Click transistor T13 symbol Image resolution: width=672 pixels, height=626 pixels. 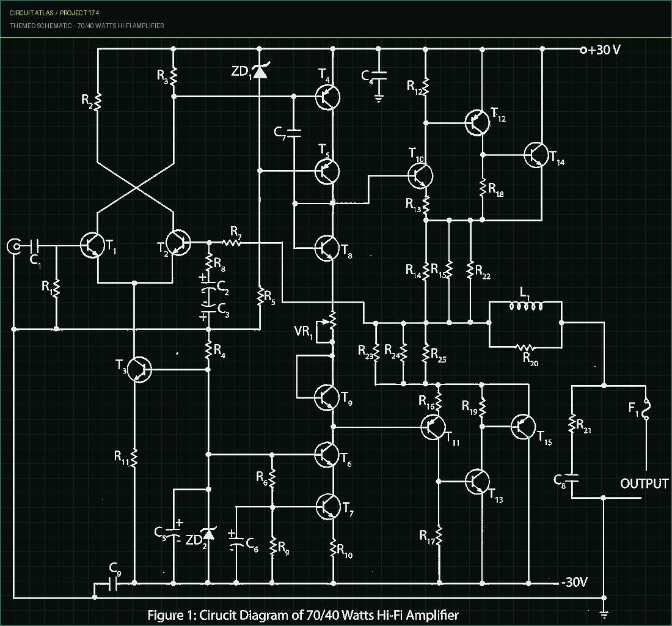477,482
